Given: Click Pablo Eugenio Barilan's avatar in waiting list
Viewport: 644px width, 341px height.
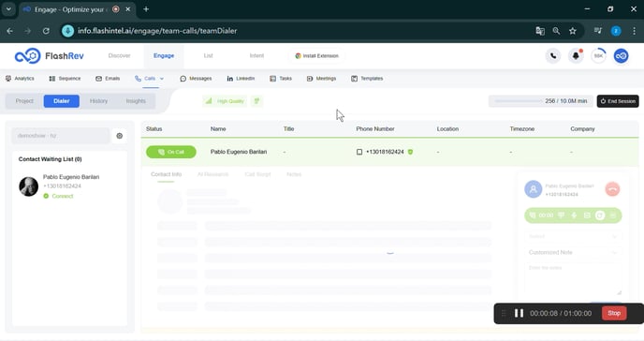Looking at the screenshot, I should click(x=29, y=186).
